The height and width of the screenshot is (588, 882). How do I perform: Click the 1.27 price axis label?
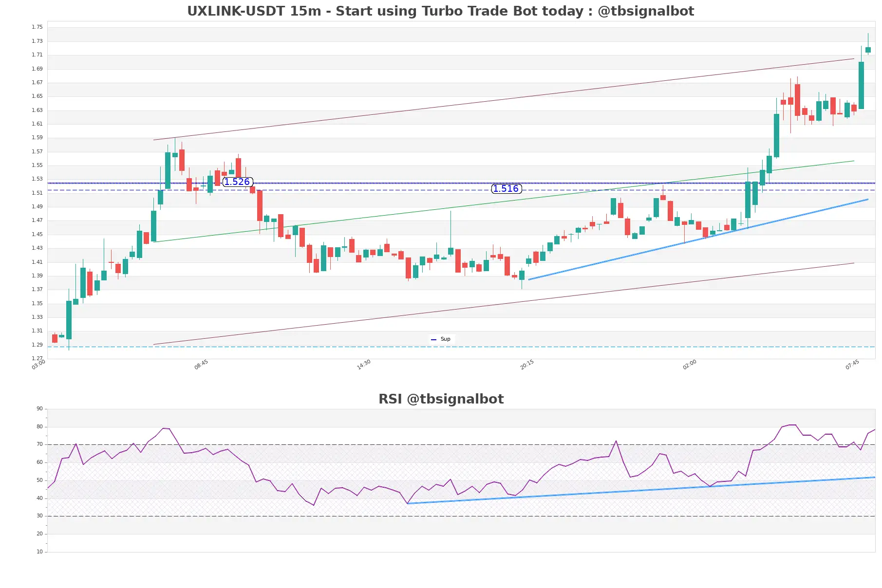tap(37, 359)
